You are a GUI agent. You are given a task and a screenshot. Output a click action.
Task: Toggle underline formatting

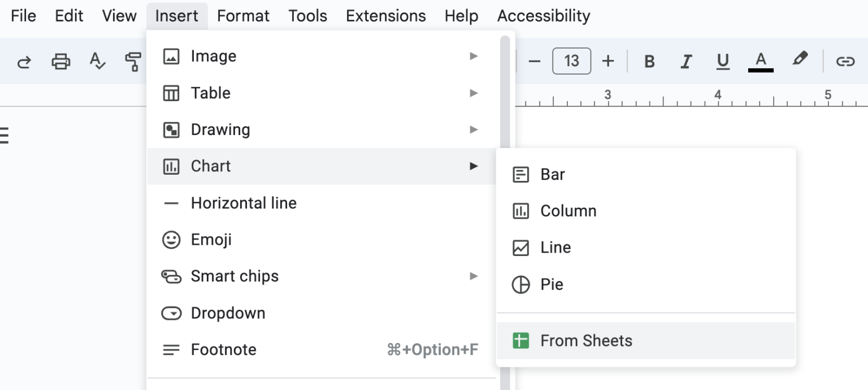click(723, 61)
